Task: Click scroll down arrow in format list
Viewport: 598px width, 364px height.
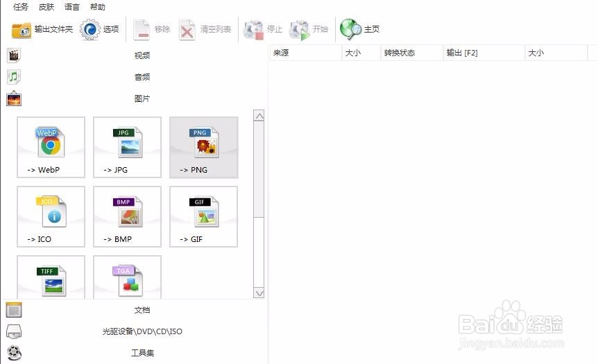Action: coord(259,293)
